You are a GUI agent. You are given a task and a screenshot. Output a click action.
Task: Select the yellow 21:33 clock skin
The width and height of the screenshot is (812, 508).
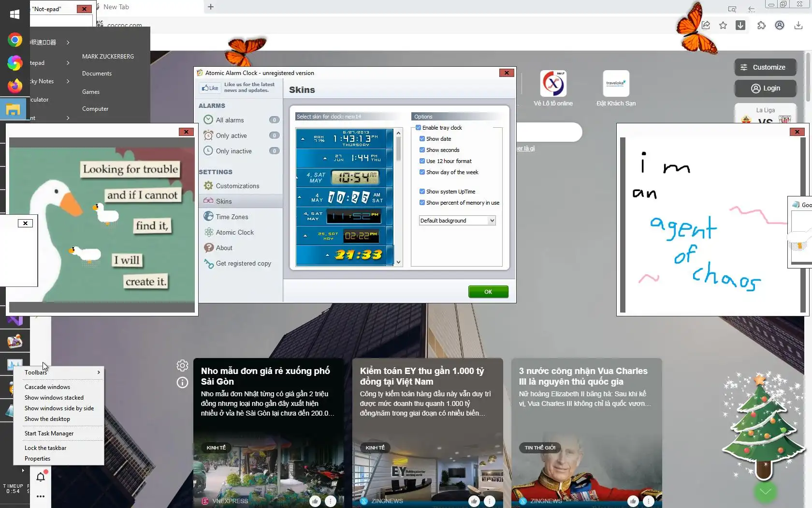coord(345,255)
